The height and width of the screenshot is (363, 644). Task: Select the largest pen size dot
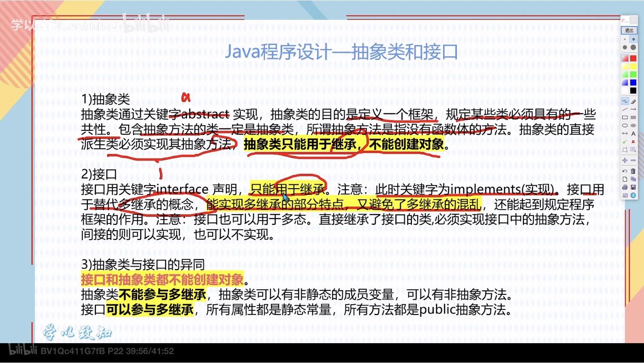[x=633, y=47]
